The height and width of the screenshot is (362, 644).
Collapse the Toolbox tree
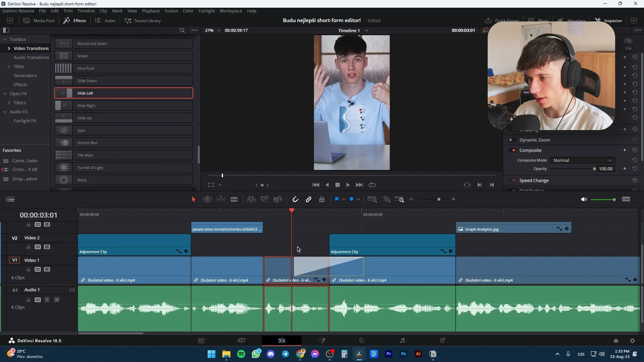click(5, 39)
